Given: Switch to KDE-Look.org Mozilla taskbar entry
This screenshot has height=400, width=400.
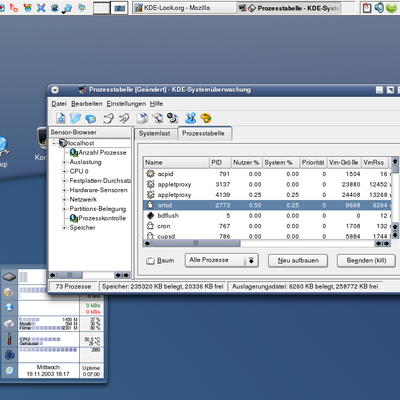Looking at the screenshot, I should click(185, 8).
